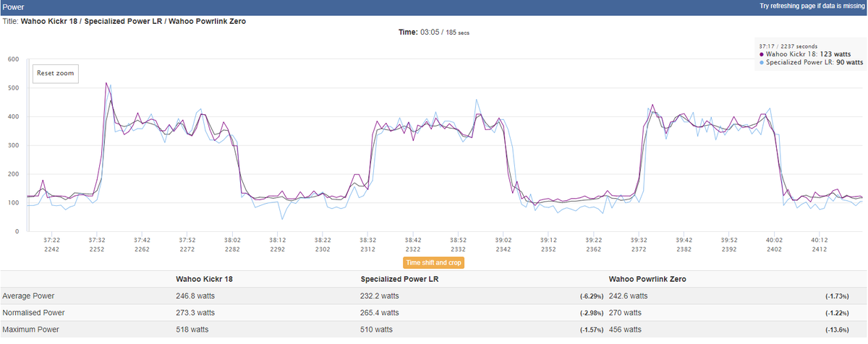Click the 246.8 watts cell
Viewport: 868px width, 344px height.
(x=195, y=296)
